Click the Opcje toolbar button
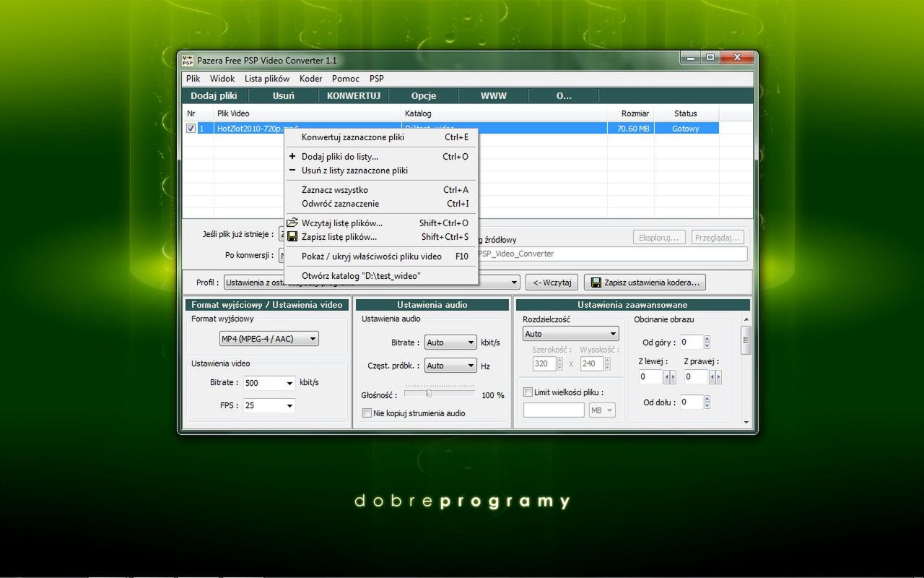Image resolution: width=924 pixels, height=578 pixels. (424, 95)
